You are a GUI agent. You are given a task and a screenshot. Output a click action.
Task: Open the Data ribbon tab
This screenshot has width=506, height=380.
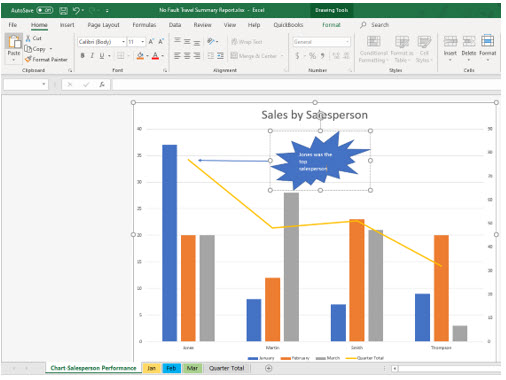pyautogui.click(x=175, y=25)
